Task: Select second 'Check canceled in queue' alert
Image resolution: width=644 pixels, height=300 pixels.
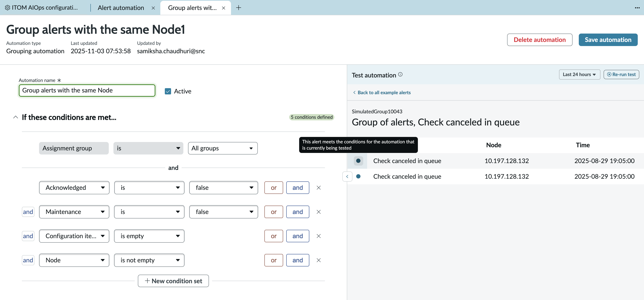Action: pos(407,177)
